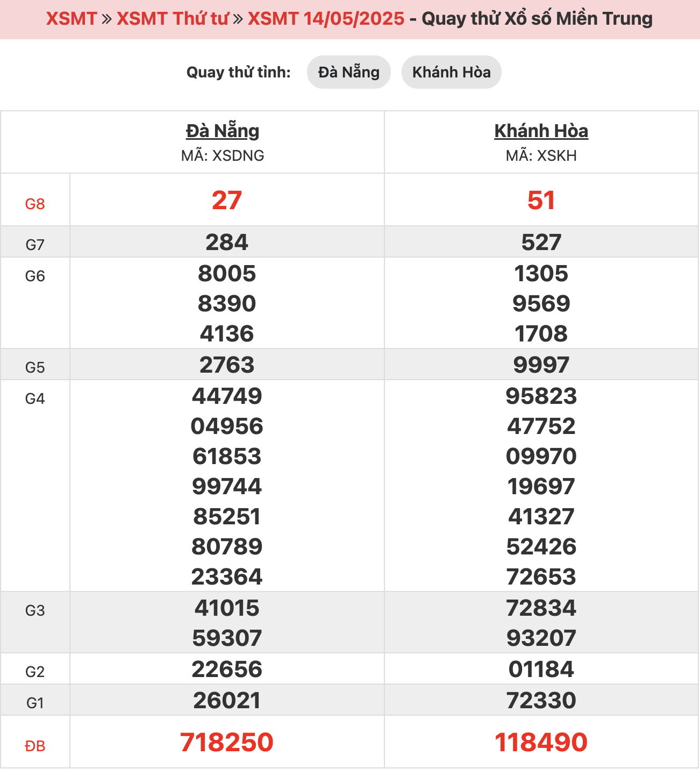Click the Đà Nẵng trial draw button
700x769 pixels.
tap(348, 72)
